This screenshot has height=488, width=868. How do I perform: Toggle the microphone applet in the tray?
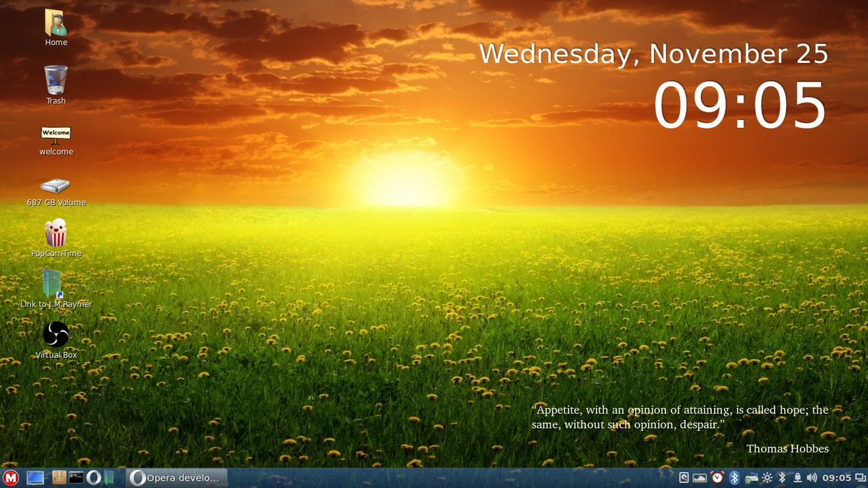797,478
